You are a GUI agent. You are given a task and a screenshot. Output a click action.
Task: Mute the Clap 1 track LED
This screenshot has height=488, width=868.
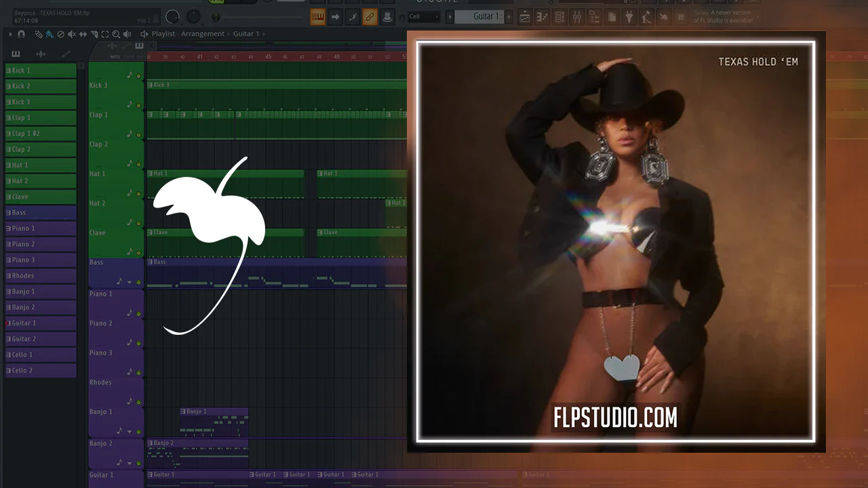point(139,135)
